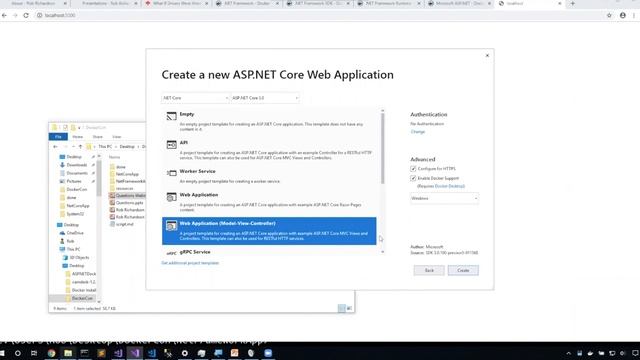
Task: Open the Windows Docker OS dropdown
Action: point(444,198)
